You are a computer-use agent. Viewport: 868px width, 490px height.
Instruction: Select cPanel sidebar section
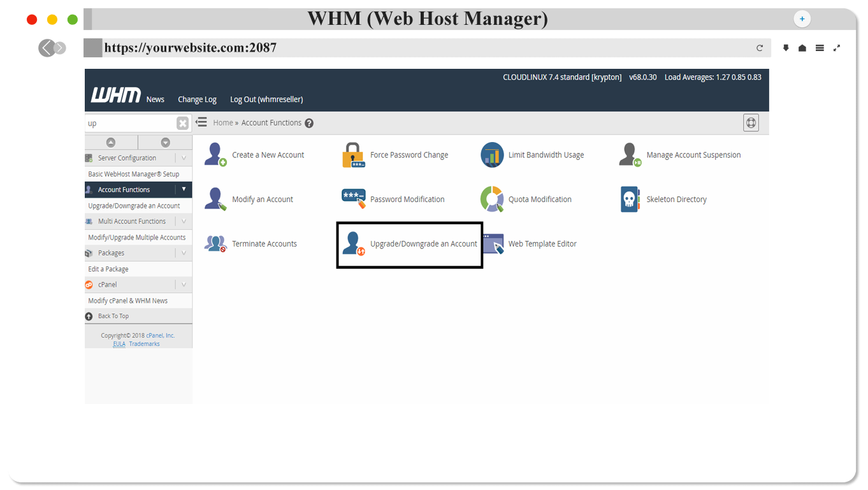coord(107,285)
